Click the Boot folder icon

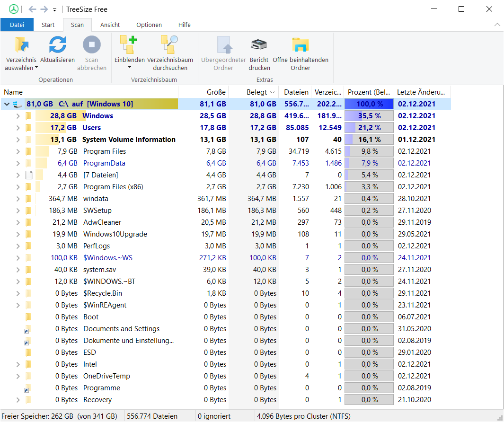pos(28,317)
